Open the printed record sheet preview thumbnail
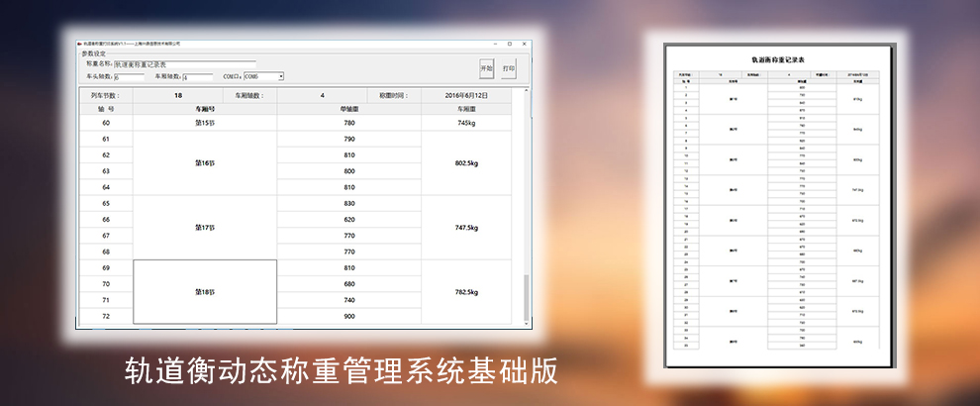The image size is (980, 406). coord(772,210)
